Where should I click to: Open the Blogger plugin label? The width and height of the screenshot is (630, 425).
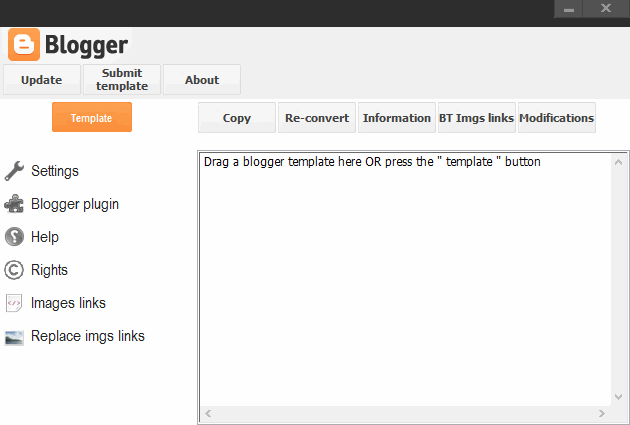[75, 204]
